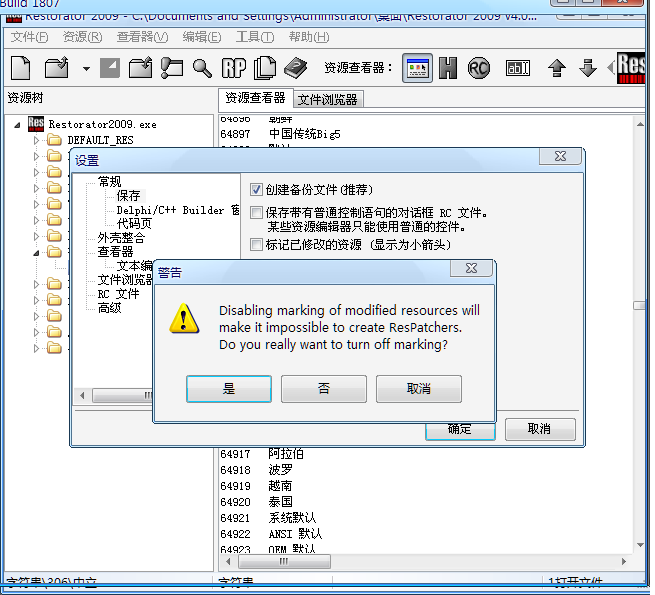Expand the DEFAULT_RES folder node
Viewport: 655px width, 595px height.
[36, 140]
